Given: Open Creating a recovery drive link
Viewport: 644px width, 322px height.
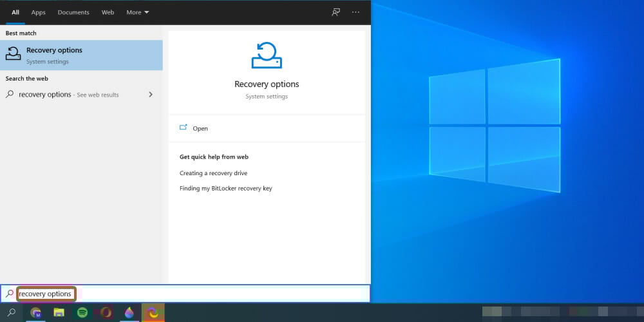Looking at the screenshot, I should click(x=214, y=173).
